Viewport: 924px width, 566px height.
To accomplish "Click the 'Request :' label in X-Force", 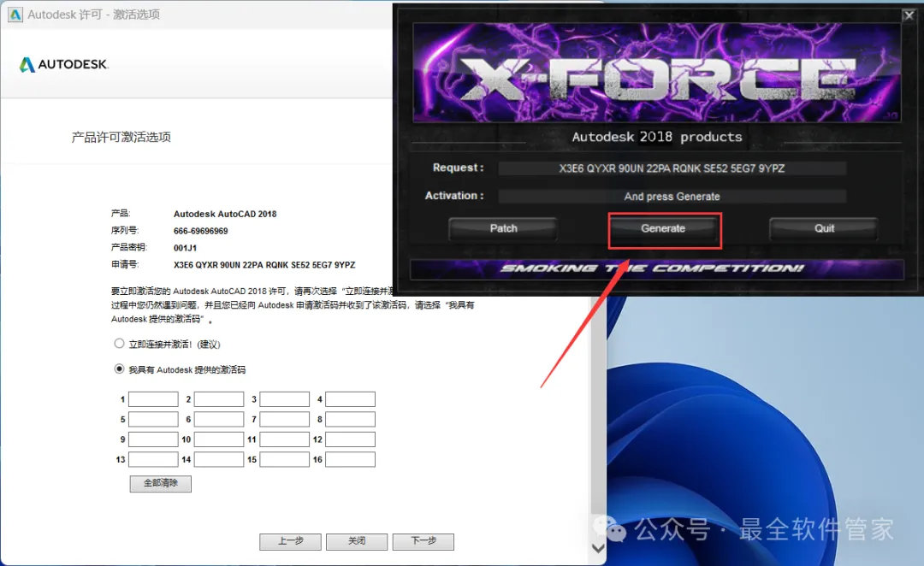I will (458, 168).
